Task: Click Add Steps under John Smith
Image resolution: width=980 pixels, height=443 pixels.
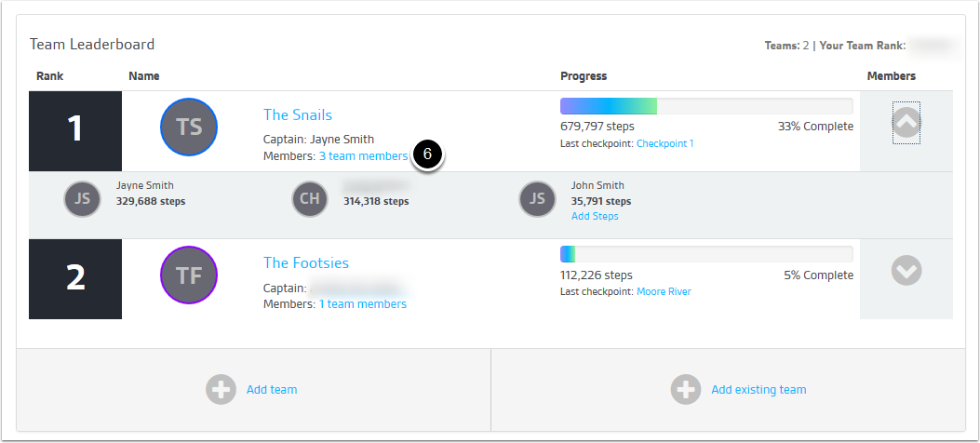Action: pos(595,216)
